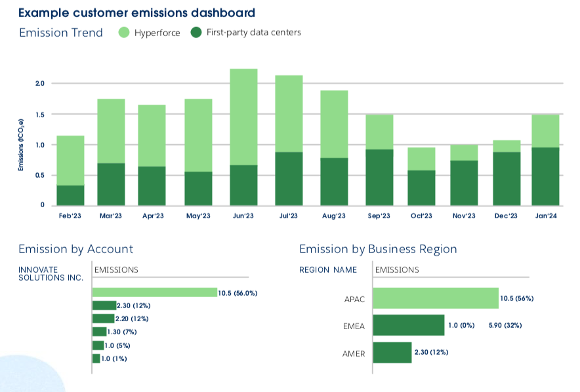Viewport: 580px width, 392px height.
Task: Click the dark green segment of the Dec'23 bar
Action: tap(507, 179)
